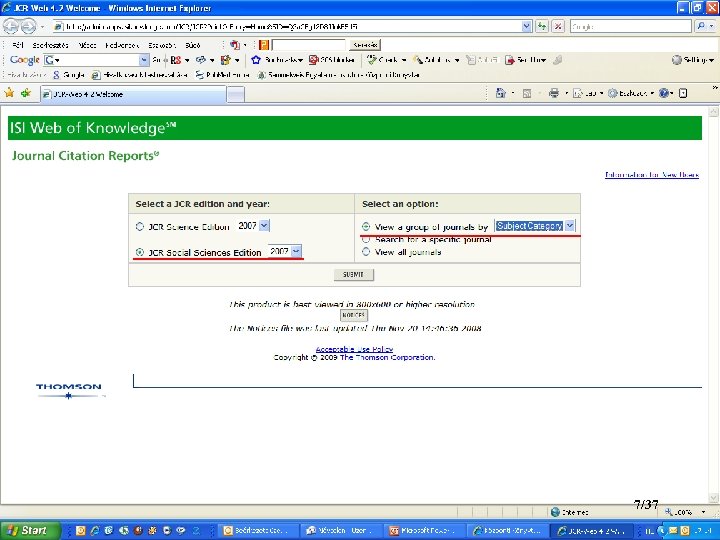720x540 pixels.
Task: Click the Internet zone globe in status bar
Action: tap(555, 512)
